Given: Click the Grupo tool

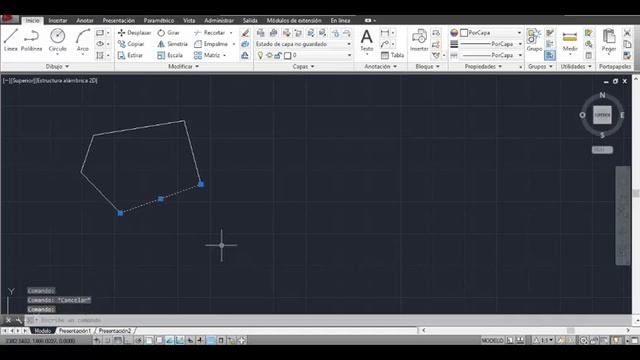Looking at the screenshot, I should (x=534, y=40).
